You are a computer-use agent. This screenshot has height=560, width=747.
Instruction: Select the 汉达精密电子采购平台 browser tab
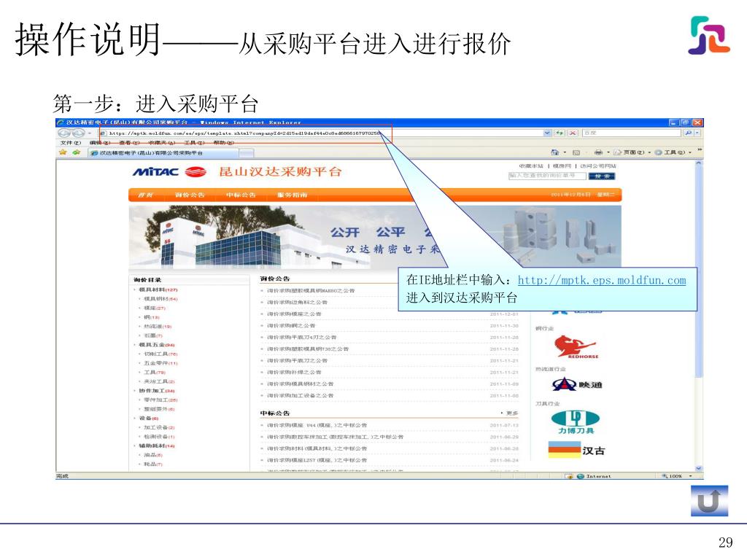click(x=163, y=153)
